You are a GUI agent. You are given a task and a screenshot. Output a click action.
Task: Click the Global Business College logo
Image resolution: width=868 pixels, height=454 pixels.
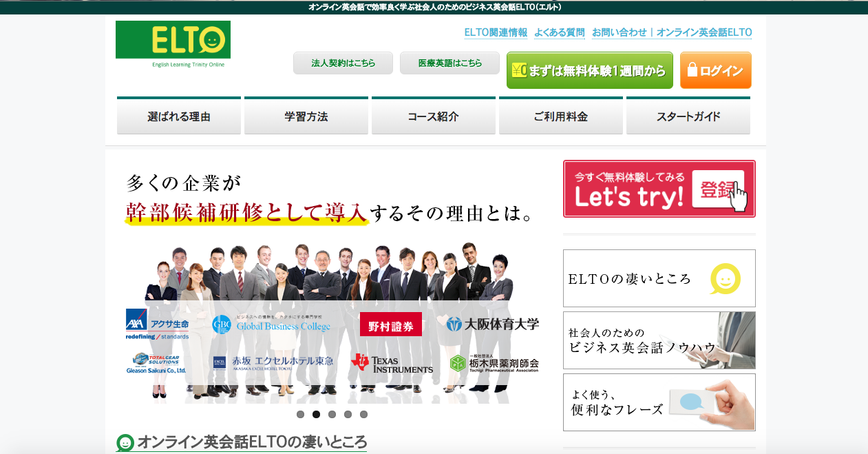271,324
